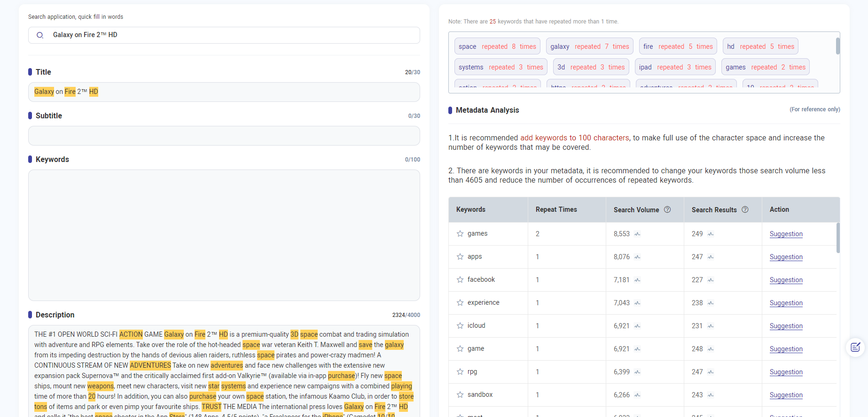Click the Keywords column header
Viewport: 868px width, 417px height.
488,210
